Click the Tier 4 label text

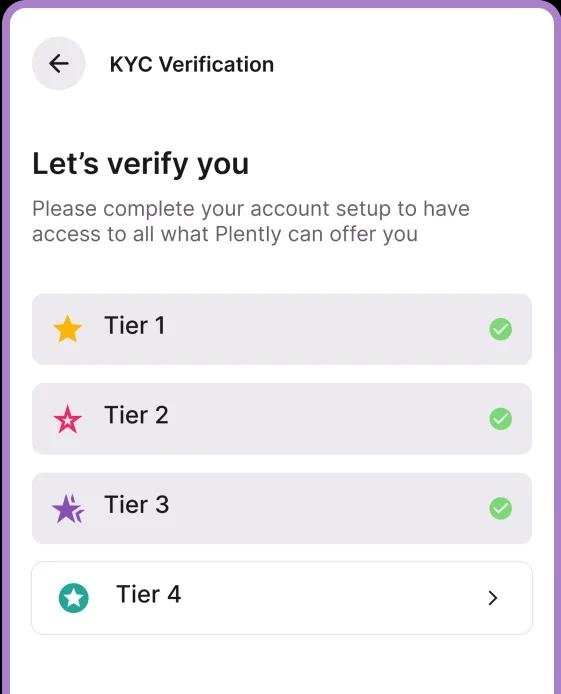(149, 594)
